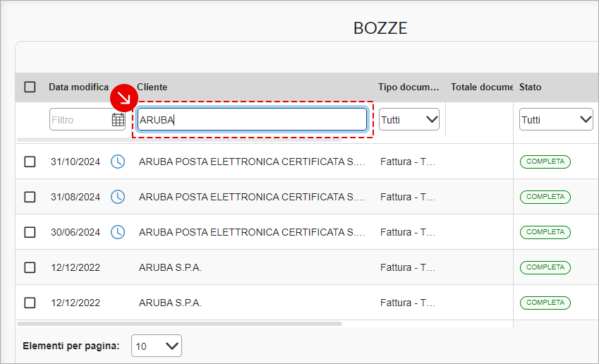This screenshot has width=599, height=364.
Task: Click the Stato column header
Action: pyautogui.click(x=531, y=87)
